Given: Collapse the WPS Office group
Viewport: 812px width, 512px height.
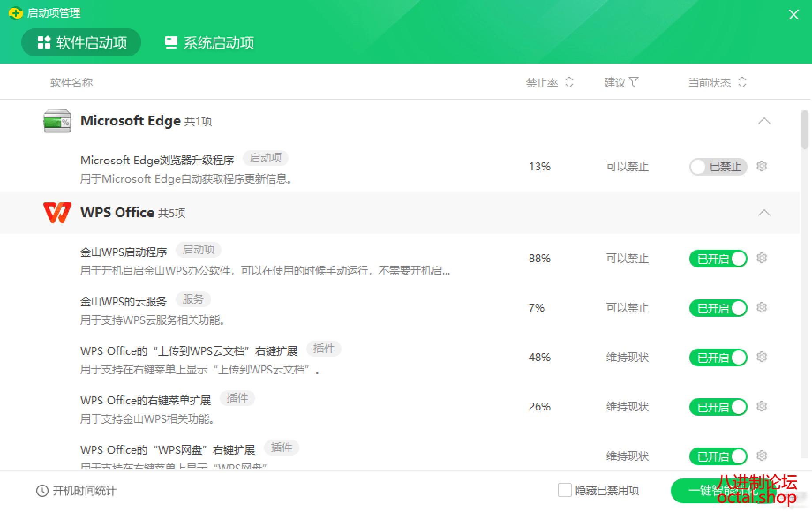Looking at the screenshot, I should [x=764, y=213].
